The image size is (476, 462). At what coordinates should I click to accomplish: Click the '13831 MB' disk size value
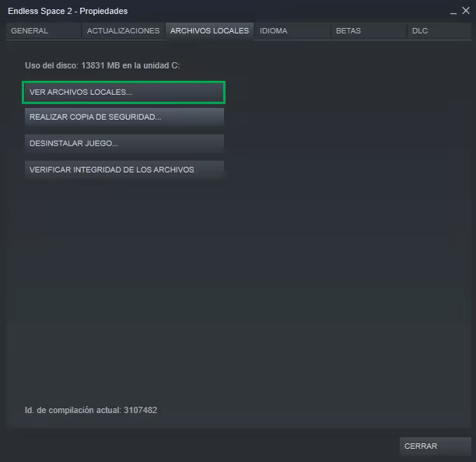point(105,65)
